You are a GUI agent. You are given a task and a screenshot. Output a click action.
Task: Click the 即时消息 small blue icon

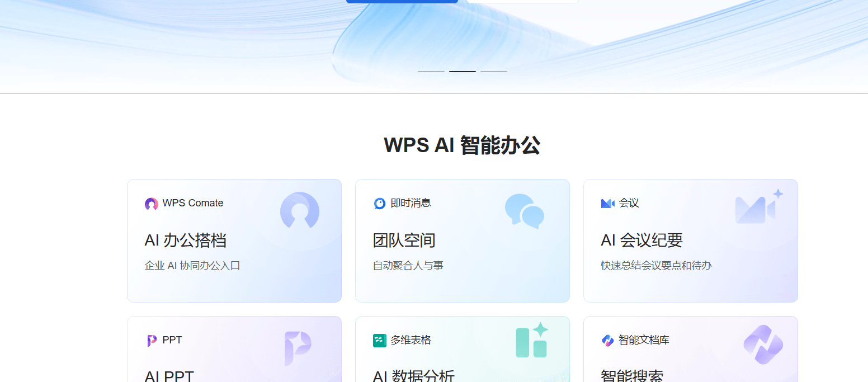point(380,204)
